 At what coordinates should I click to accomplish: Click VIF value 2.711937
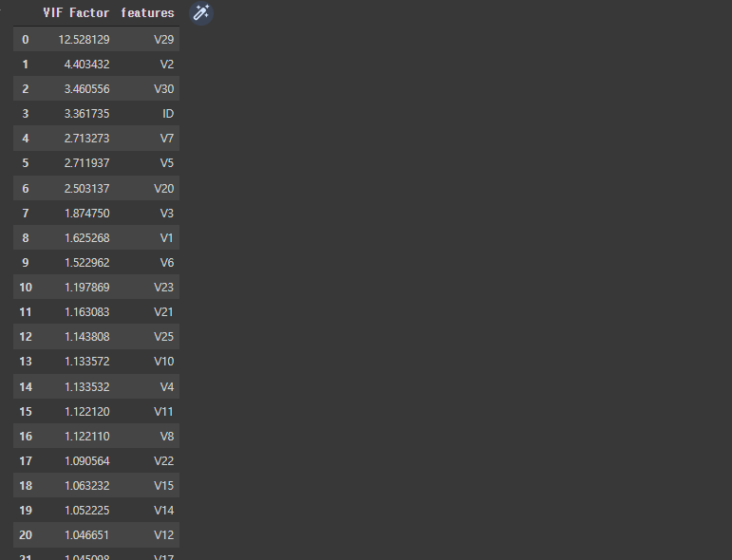tap(86, 163)
